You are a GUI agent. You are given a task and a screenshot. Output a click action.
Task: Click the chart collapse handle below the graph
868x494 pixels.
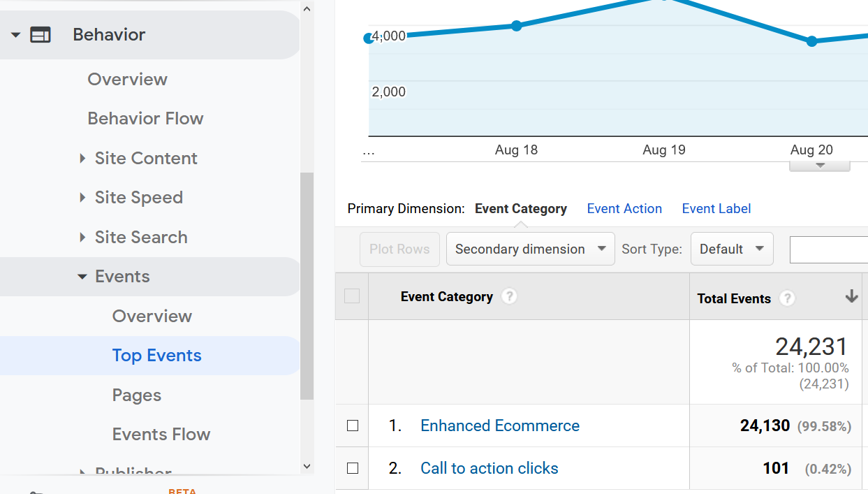[x=820, y=166]
